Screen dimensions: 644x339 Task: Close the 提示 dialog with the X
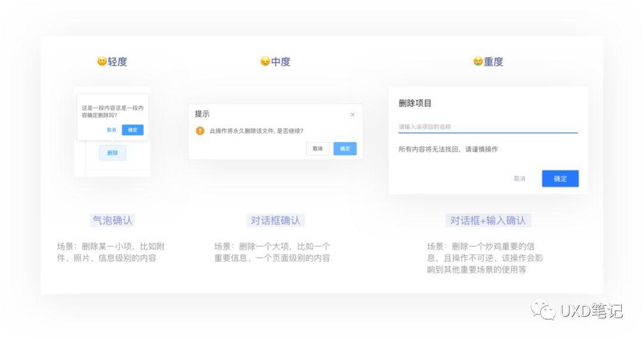coord(352,115)
